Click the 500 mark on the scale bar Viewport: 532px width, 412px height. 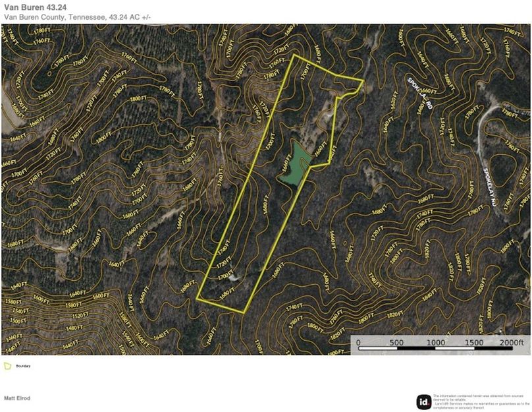396,343
